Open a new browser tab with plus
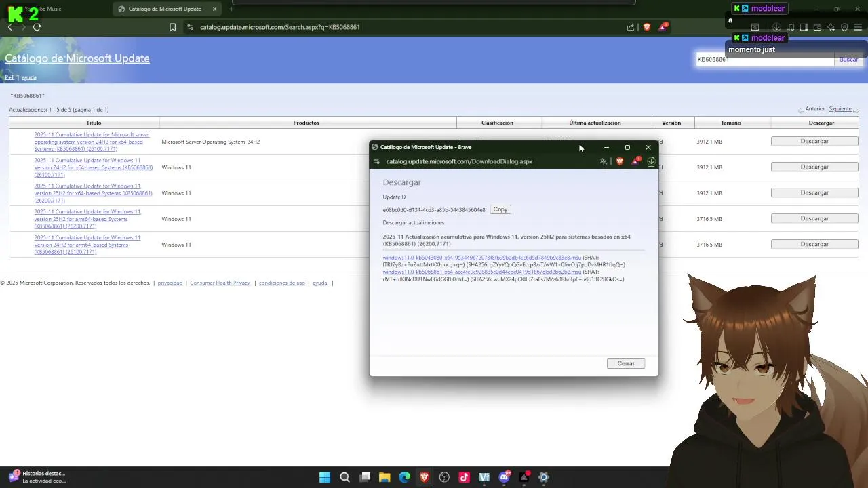This screenshot has width=868, height=488. 231,9
